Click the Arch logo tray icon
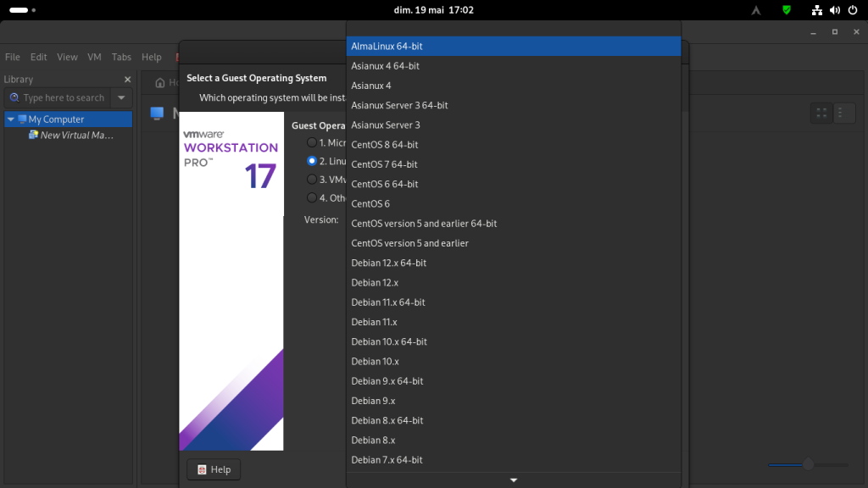The width and height of the screenshot is (868, 488). click(x=756, y=10)
